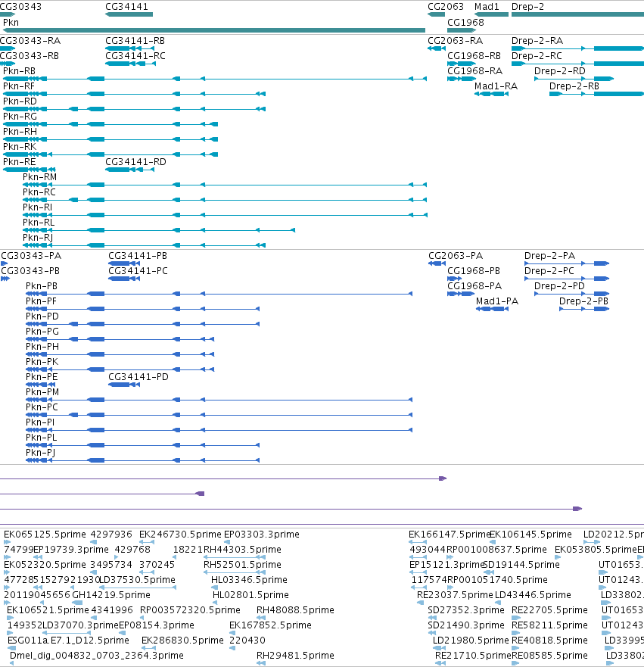Select the Drep-2 gene label

tap(527, 7)
